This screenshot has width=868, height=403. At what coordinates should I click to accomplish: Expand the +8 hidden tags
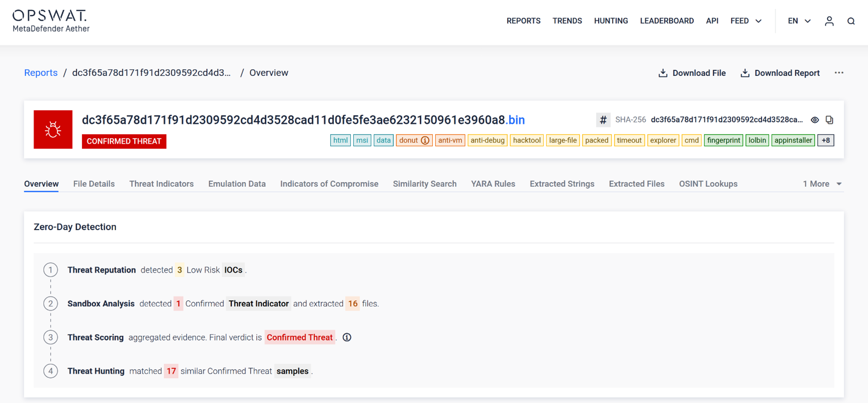825,140
